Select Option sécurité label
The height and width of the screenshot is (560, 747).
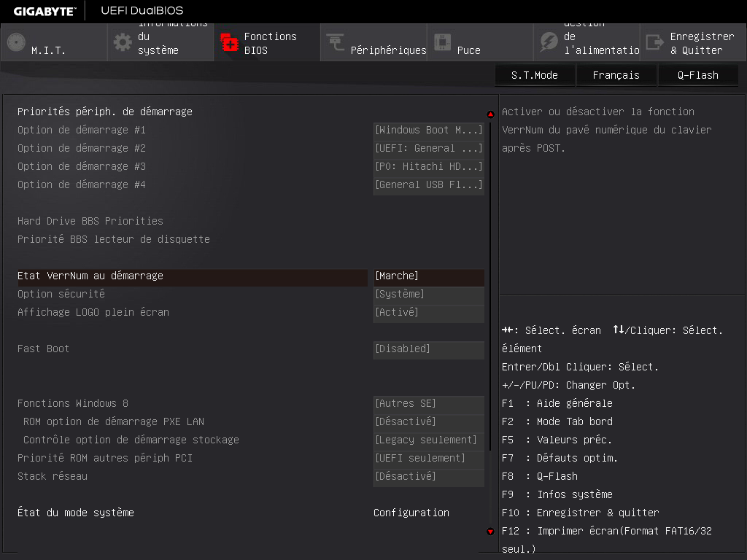(61, 294)
